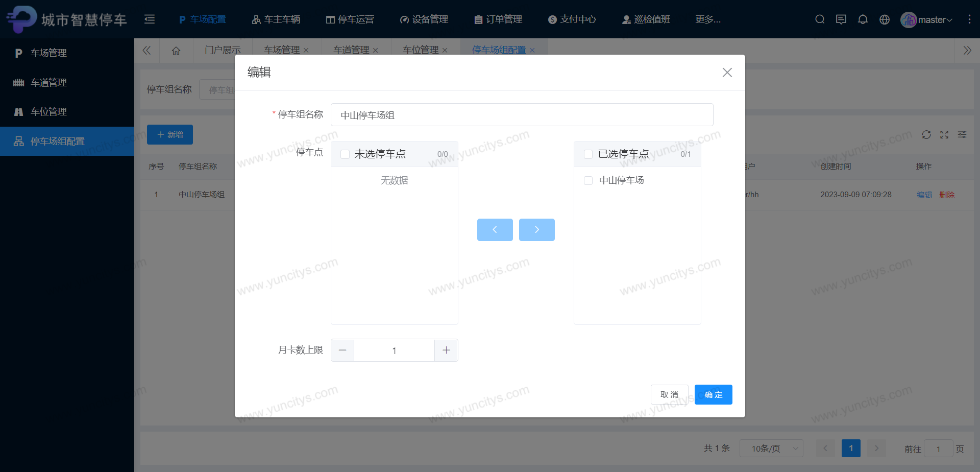Viewport: 980px width, 472px height.
Task: Open the search icon in top bar
Action: coord(820,19)
